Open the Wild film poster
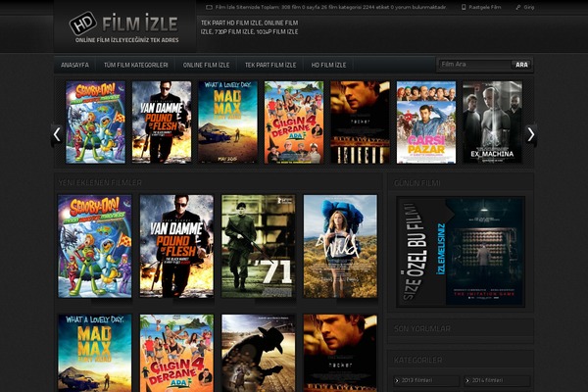The image size is (588, 392). tap(340, 246)
